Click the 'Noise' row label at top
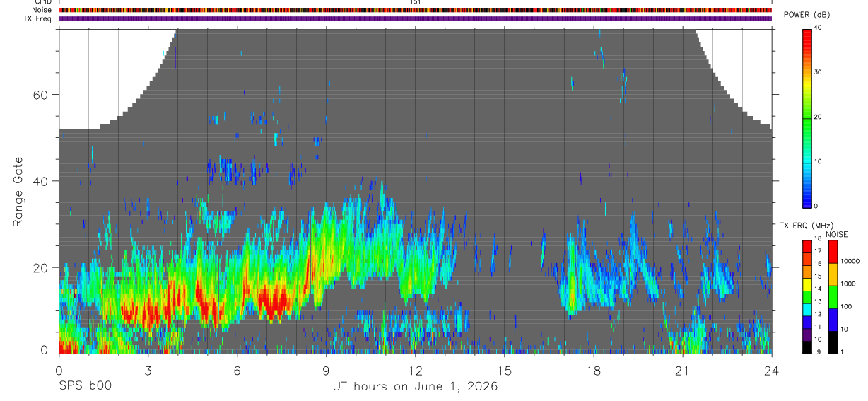The width and height of the screenshot is (868, 401). coord(42,10)
